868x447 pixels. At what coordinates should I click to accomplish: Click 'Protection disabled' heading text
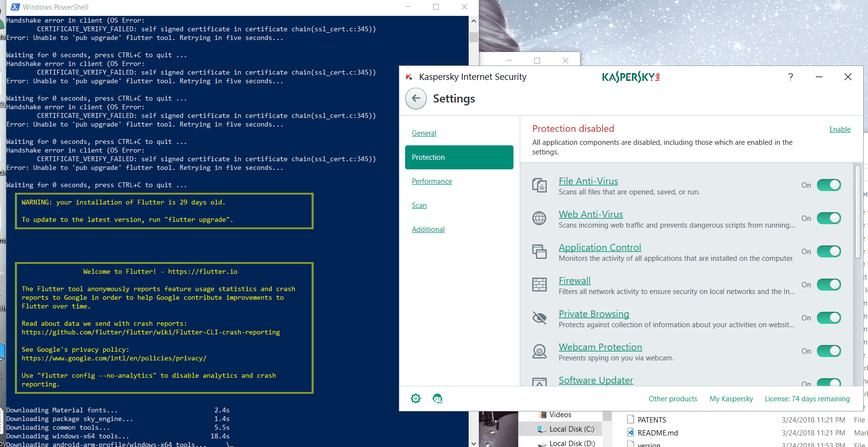(573, 128)
